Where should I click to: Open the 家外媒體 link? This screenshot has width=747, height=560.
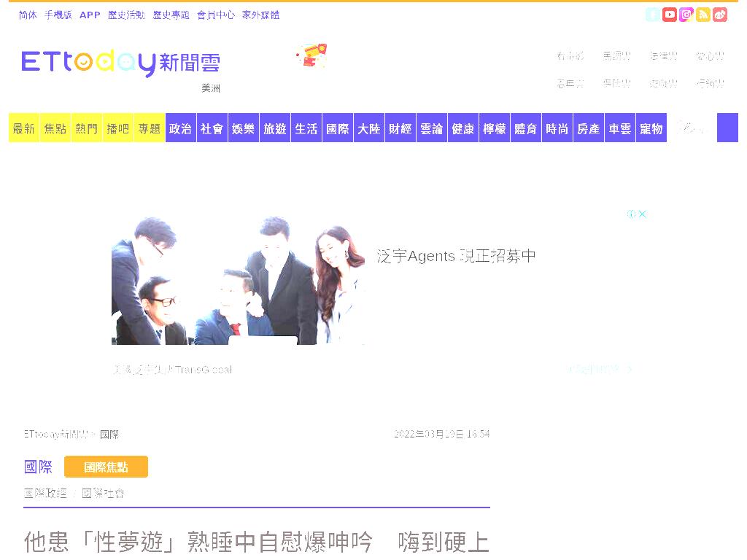pos(260,15)
